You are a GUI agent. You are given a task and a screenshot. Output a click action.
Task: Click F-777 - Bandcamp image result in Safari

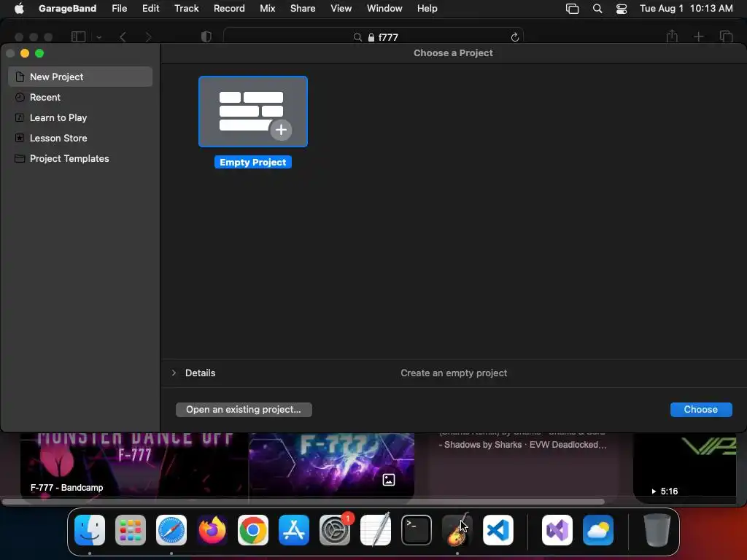click(134, 464)
